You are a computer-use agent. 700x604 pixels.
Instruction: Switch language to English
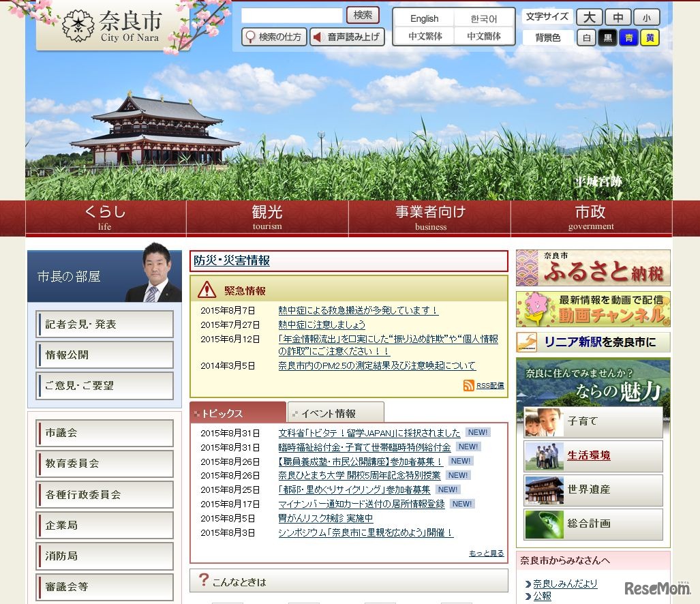[424, 19]
